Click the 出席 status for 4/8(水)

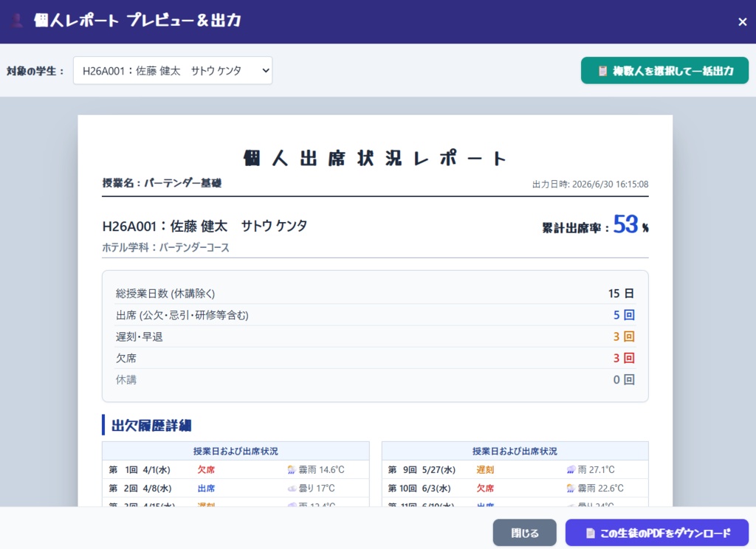pos(206,488)
